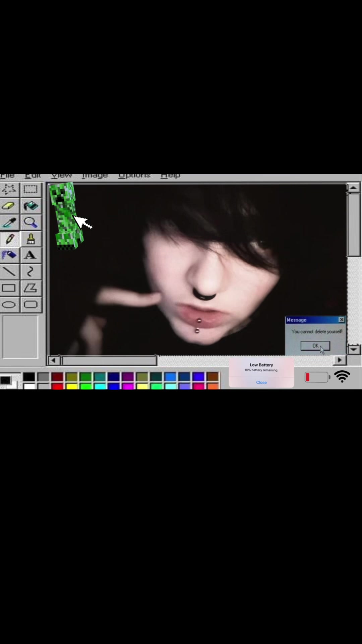Choose the Rounded Rectangle tool
This screenshot has width=362, height=644.
pyautogui.click(x=31, y=305)
